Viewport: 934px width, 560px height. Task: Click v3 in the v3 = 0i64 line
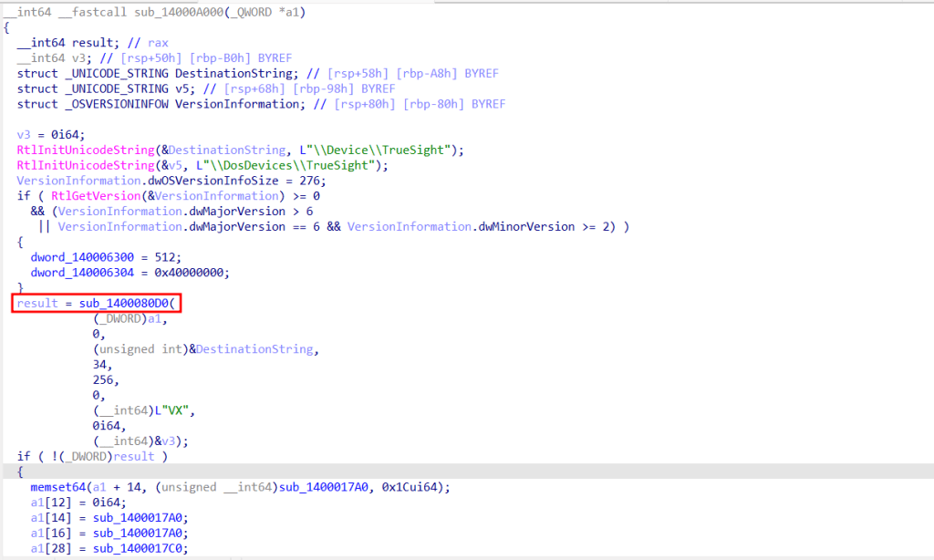pyautogui.click(x=24, y=133)
